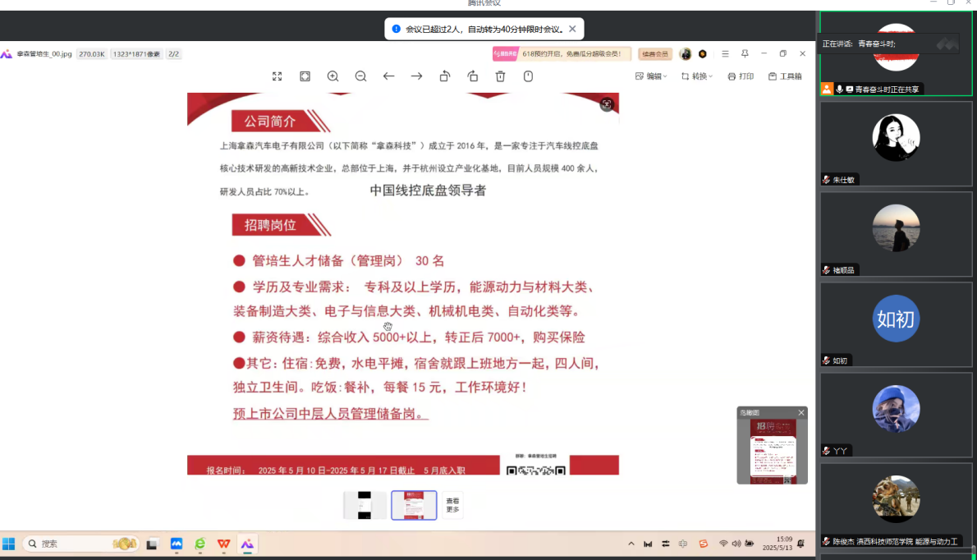Rotate image clockwise icon
Image resolution: width=977 pixels, height=560 pixels.
coord(473,76)
